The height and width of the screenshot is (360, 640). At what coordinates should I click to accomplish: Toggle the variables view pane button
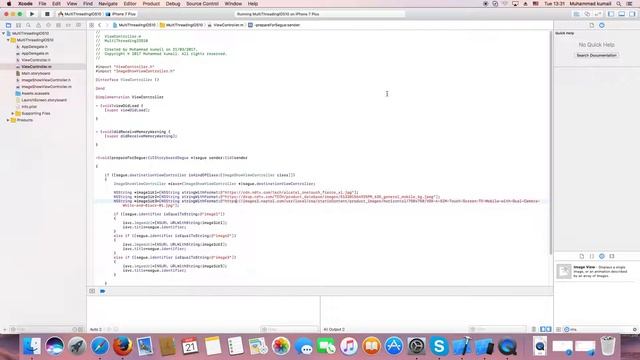[543, 329]
